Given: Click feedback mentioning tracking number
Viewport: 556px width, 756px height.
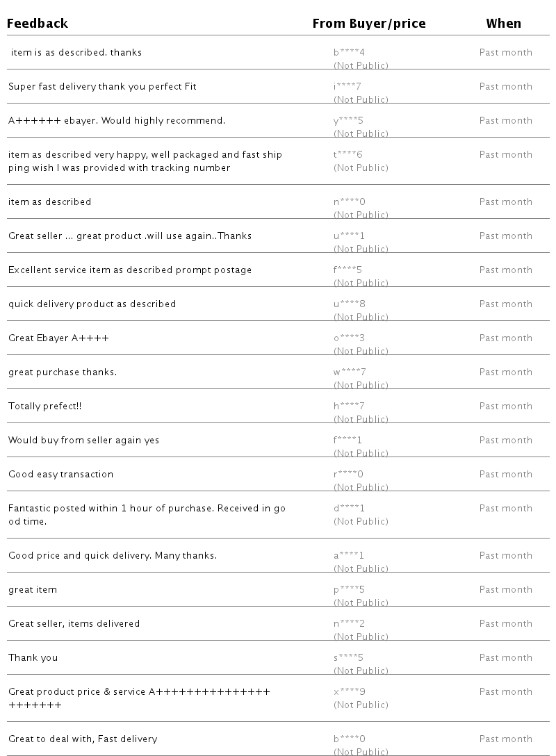Looking at the screenshot, I should pos(145,161).
